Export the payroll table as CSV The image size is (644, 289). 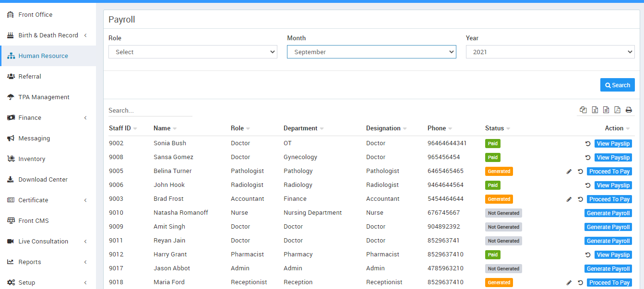tap(606, 110)
